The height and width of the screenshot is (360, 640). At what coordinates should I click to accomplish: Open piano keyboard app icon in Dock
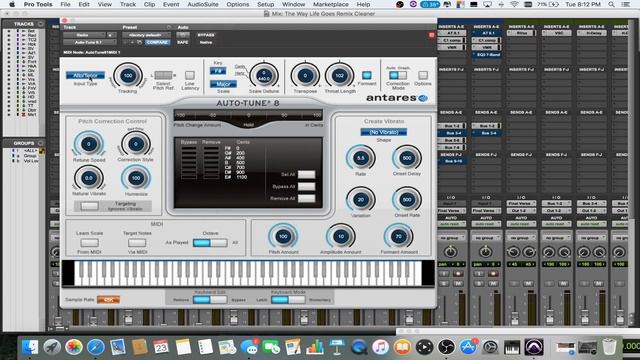(512, 347)
